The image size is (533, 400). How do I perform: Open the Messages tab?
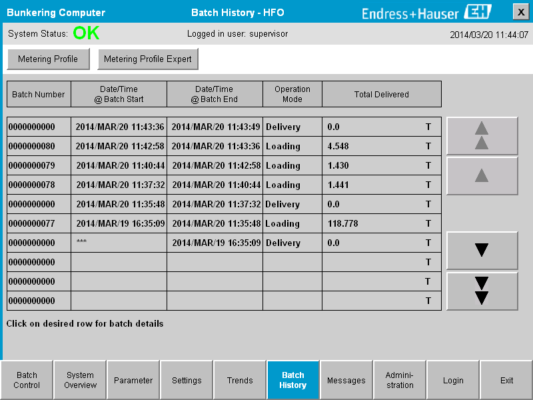tap(346, 380)
